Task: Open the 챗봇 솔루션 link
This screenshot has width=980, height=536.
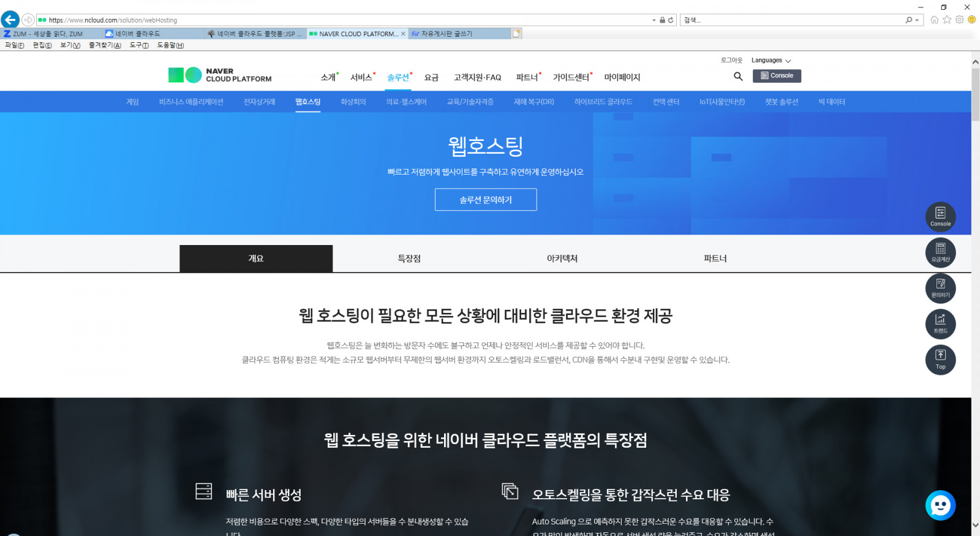Action: tap(782, 102)
